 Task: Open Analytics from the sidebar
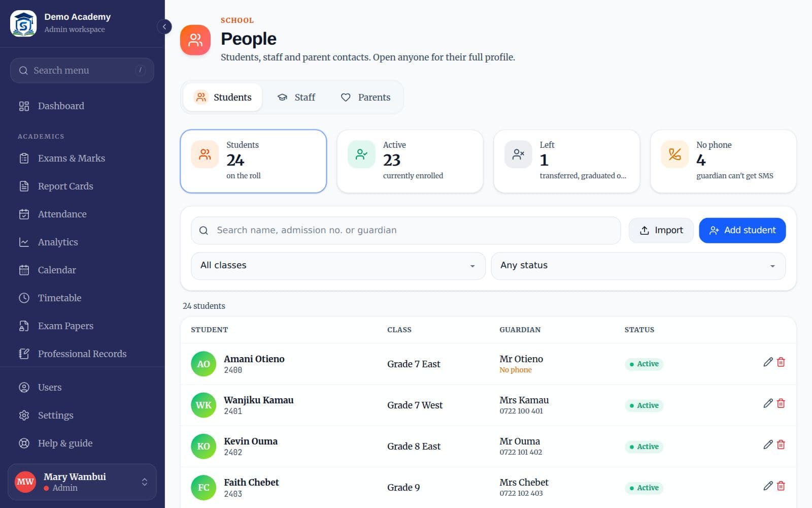82,242
